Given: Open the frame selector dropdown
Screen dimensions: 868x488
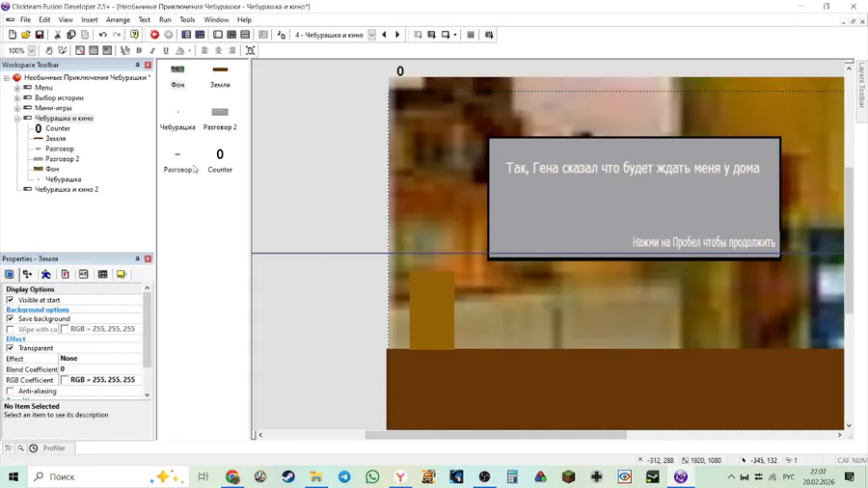Looking at the screenshot, I should (x=371, y=35).
